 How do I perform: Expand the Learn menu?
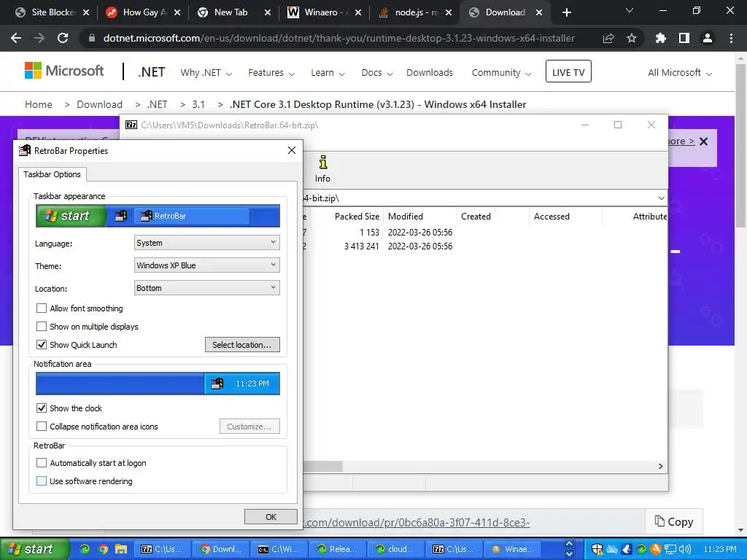[x=328, y=72]
